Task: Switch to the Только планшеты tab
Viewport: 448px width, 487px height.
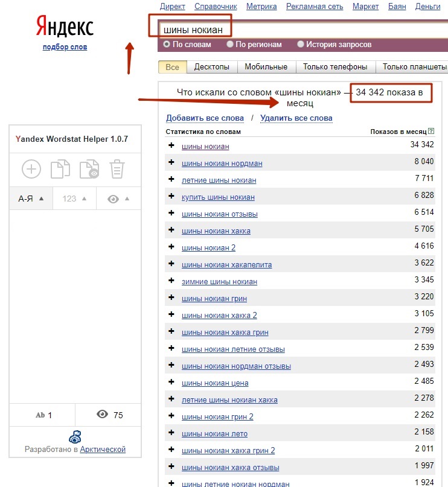Action: pos(413,67)
